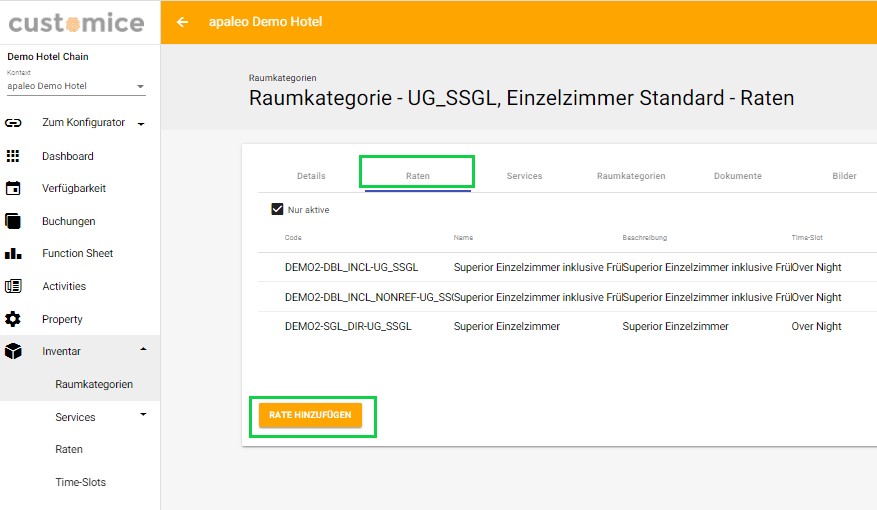Expand the Zum Konfigurator arrow

pyautogui.click(x=141, y=124)
